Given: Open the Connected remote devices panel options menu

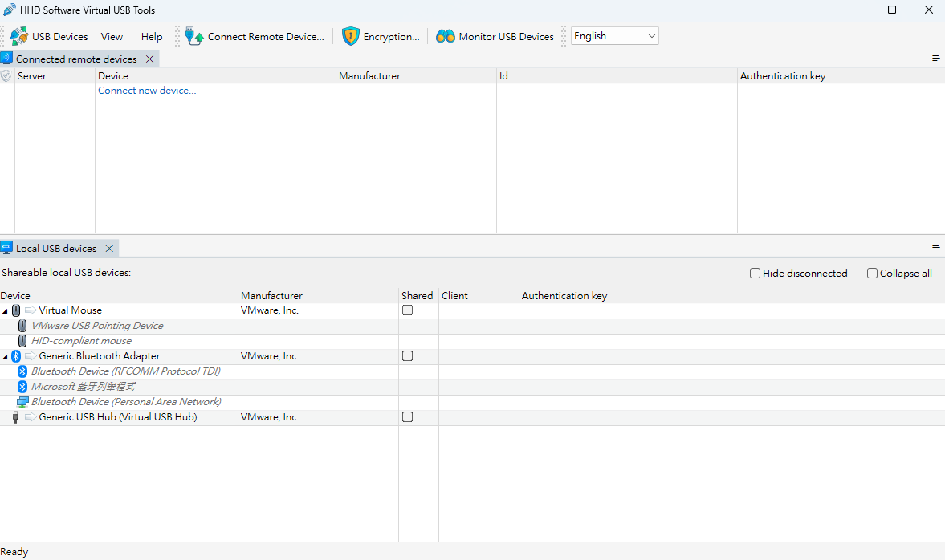Looking at the screenshot, I should (x=935, y=59).
